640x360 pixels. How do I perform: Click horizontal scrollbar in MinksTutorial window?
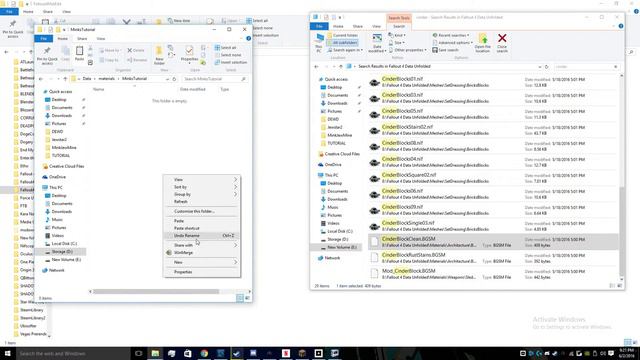pos(156,291)
